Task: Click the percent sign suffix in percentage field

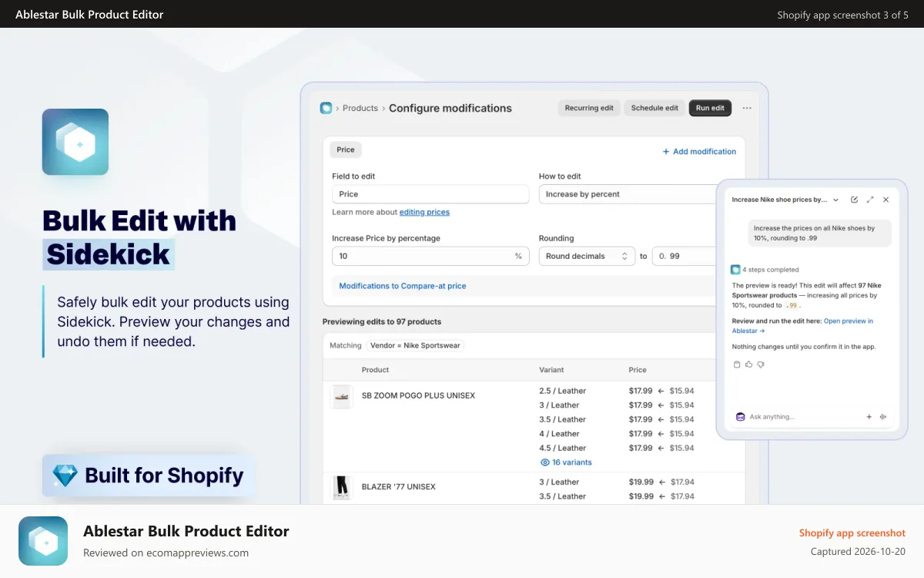Action: click(x=518, y=256)
